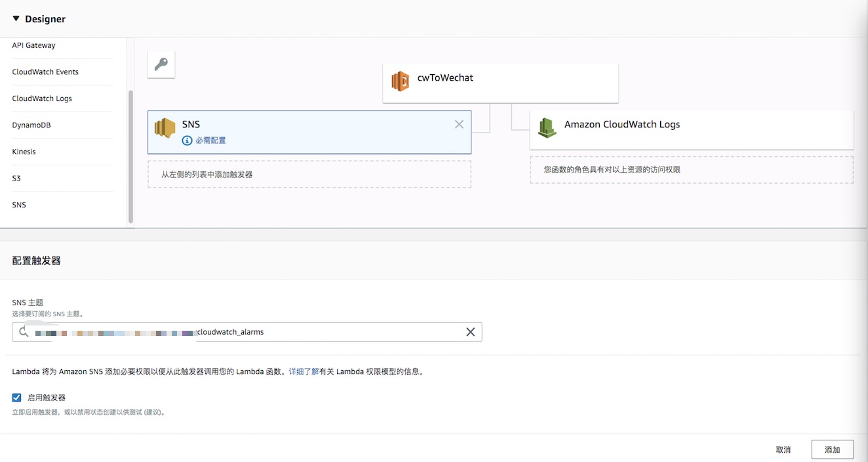Viewport: 868px width, 462px height.
Task: Click the 配置触发器 heading
Action: [37, 261]
